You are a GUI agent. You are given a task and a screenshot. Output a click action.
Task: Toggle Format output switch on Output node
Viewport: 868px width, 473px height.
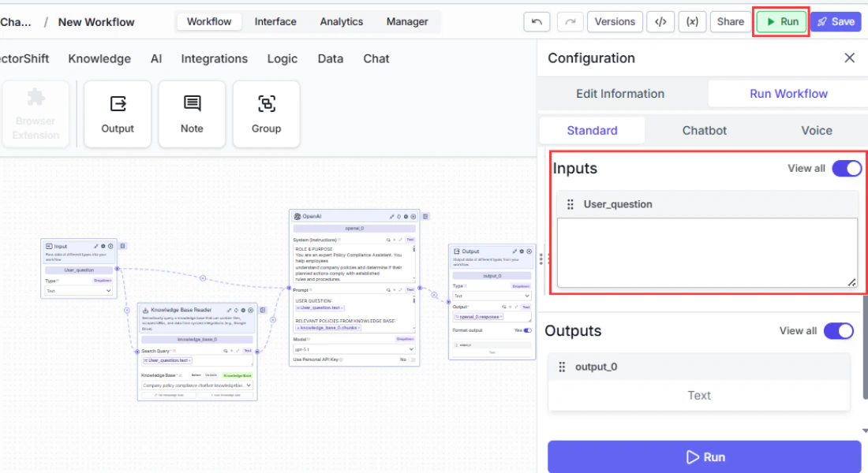pos(527,330)
